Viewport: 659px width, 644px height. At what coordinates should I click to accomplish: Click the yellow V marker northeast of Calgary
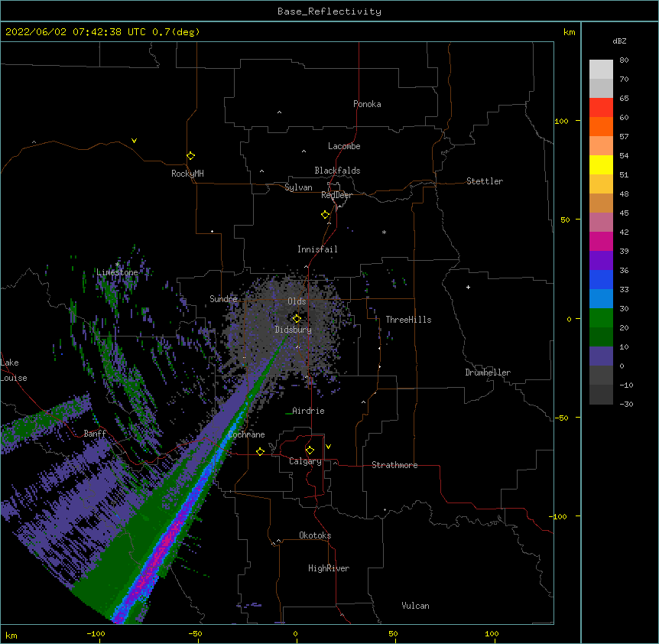[328, 447]
